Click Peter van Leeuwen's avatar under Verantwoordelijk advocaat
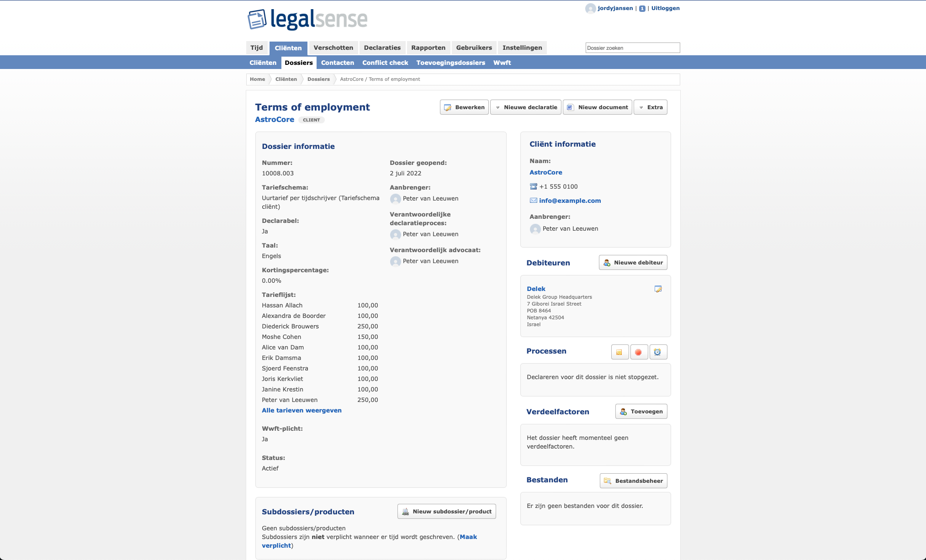 (x=395, y=261)
